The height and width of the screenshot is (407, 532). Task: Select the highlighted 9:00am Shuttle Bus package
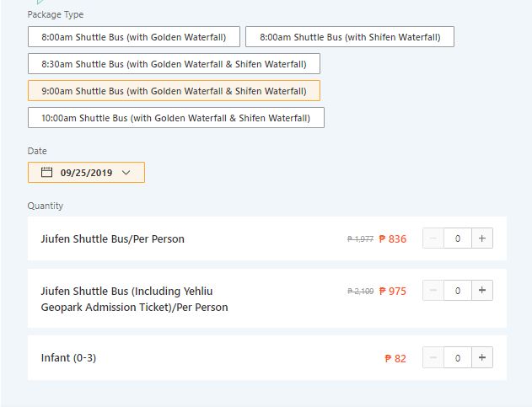(x=174, y=91)
